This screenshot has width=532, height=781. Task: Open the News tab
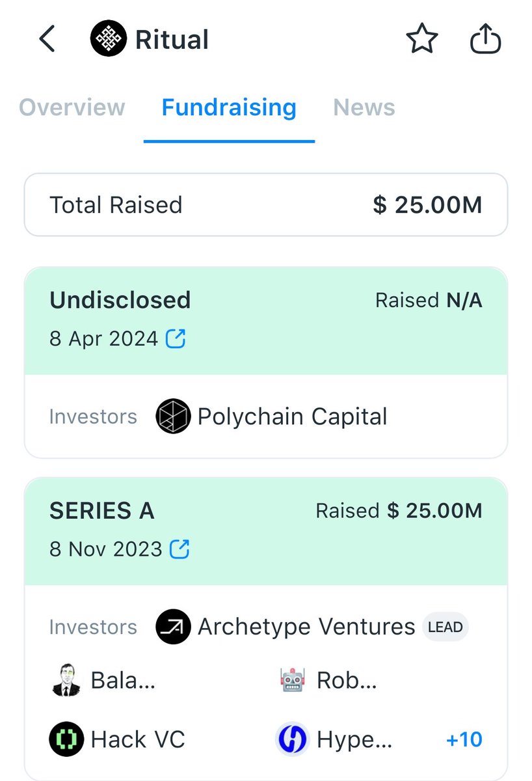[x=364, y=107]
